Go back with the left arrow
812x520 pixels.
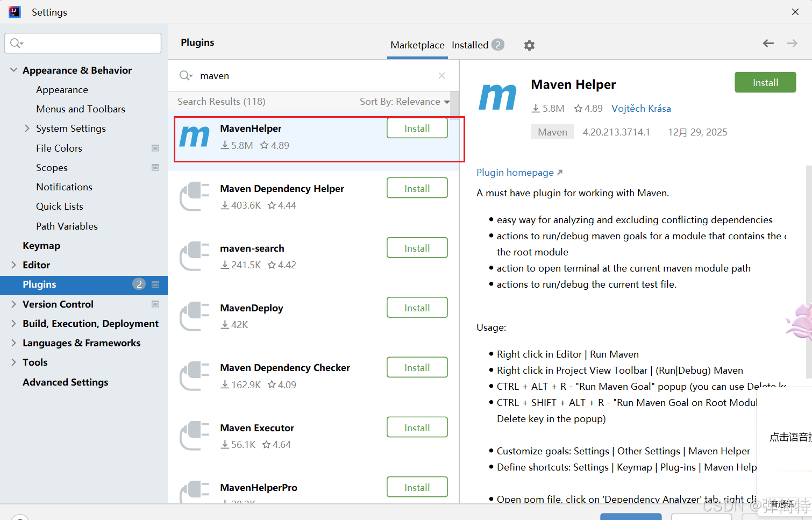click(768, 44)
